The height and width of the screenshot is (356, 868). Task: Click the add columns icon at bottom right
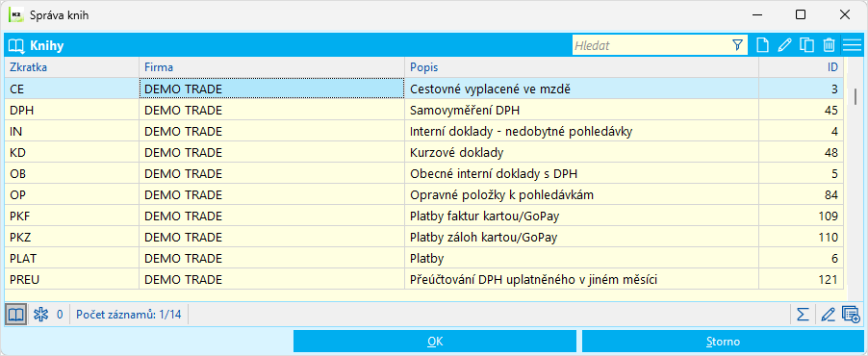click(x=851, y=315)
